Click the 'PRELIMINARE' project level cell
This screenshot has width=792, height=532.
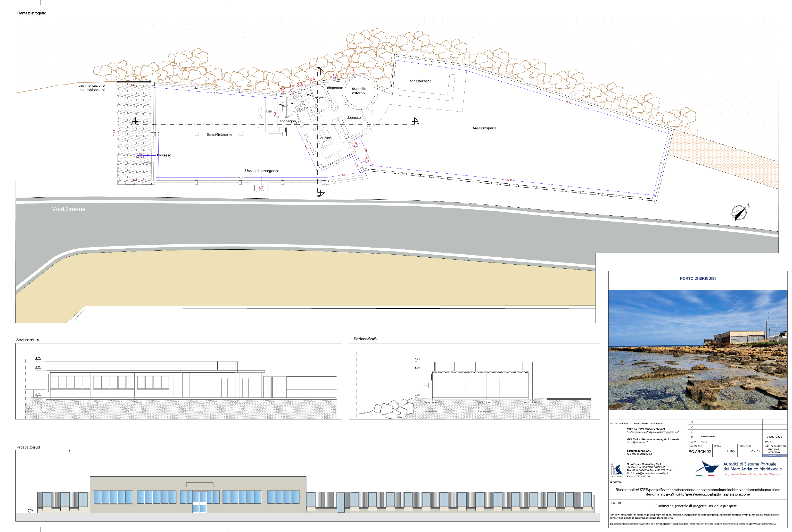(775, 450)
